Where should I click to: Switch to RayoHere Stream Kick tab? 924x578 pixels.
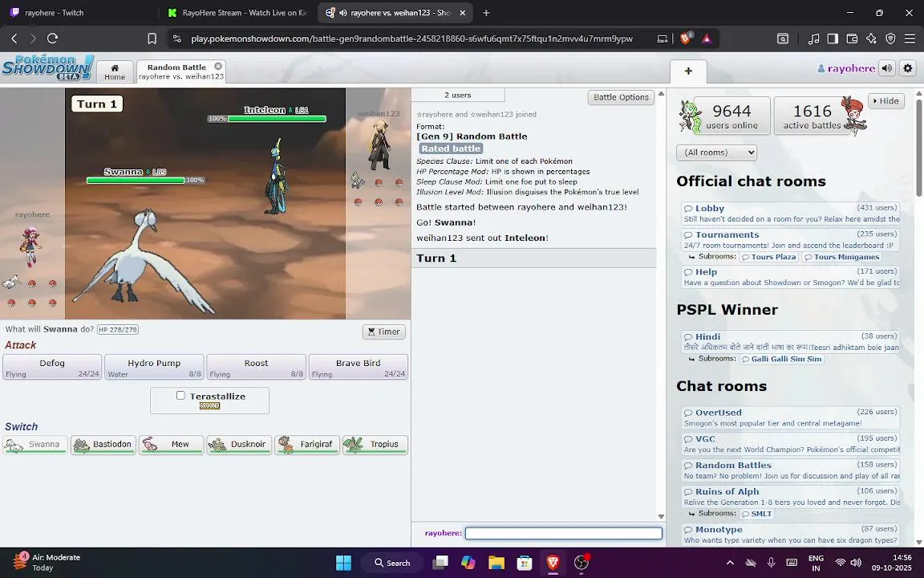(237, 12)
